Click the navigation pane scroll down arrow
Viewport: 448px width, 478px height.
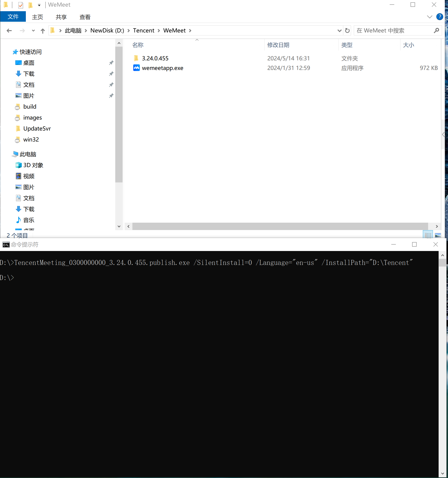(x=119, y=227)
